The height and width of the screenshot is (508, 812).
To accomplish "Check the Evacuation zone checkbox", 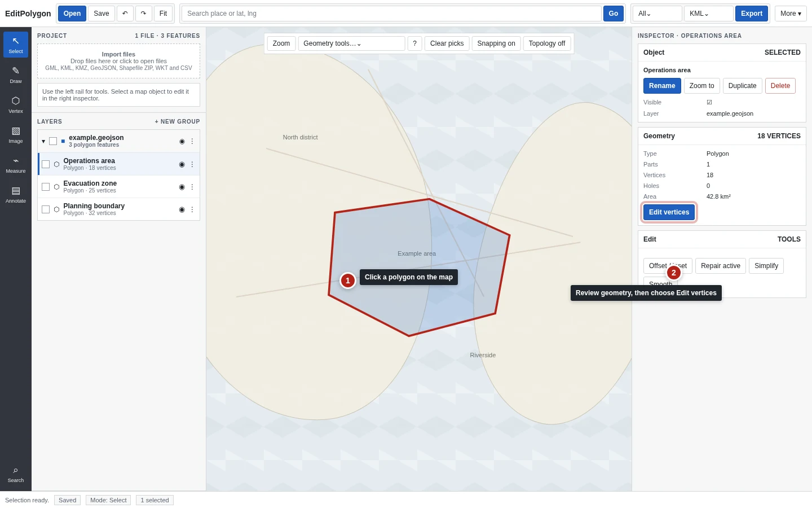I will (x=46, y=187).
